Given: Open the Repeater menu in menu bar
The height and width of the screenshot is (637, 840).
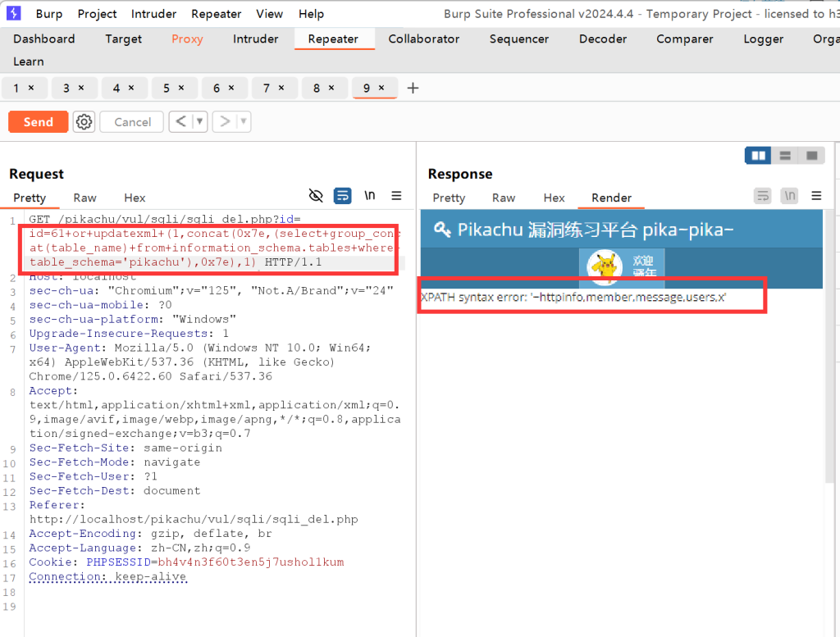Looking at the screenshot, I should click(216, 14).
